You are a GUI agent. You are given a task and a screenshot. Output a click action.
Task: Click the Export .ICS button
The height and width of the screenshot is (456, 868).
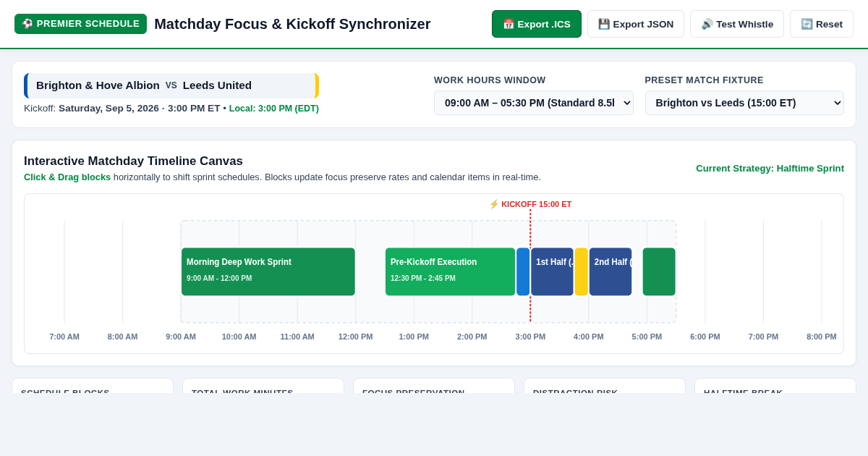click(537, 24)
